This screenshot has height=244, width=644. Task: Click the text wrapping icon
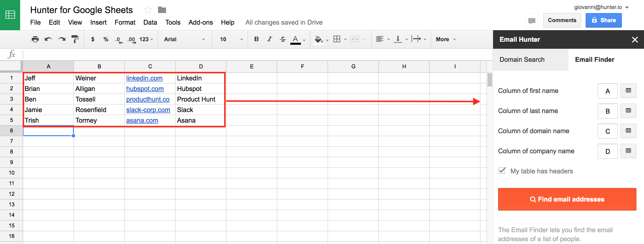coord(416,39)
